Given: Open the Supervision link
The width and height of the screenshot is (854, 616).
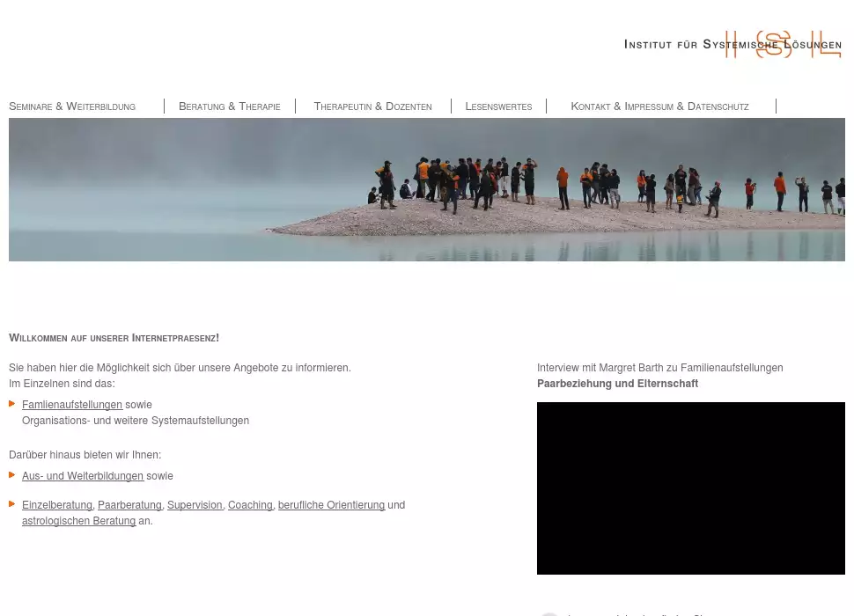Looking at the screenshot, I should pos(195,505).
